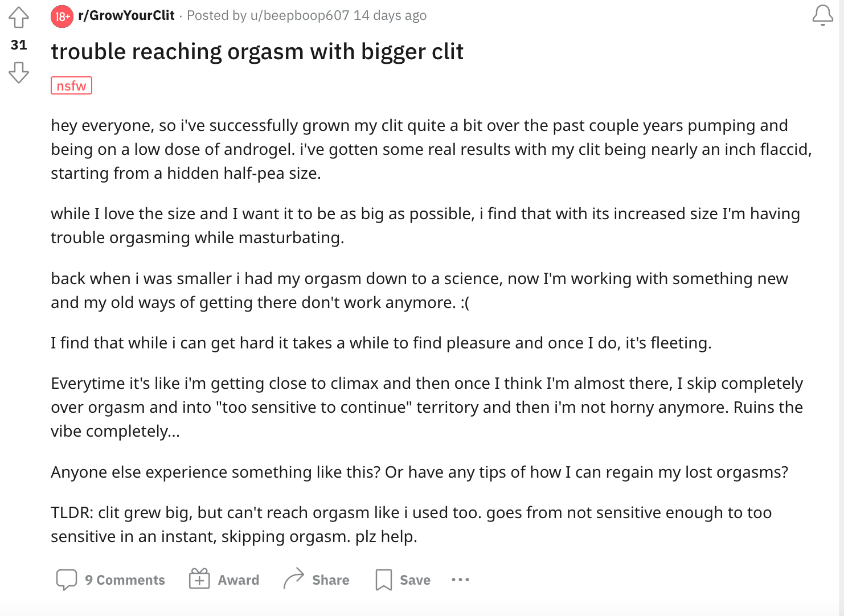The width and height of the screenshot is (844, 616).
Task: Open the three-dot more options menu
Action: [x=460, y=580]
